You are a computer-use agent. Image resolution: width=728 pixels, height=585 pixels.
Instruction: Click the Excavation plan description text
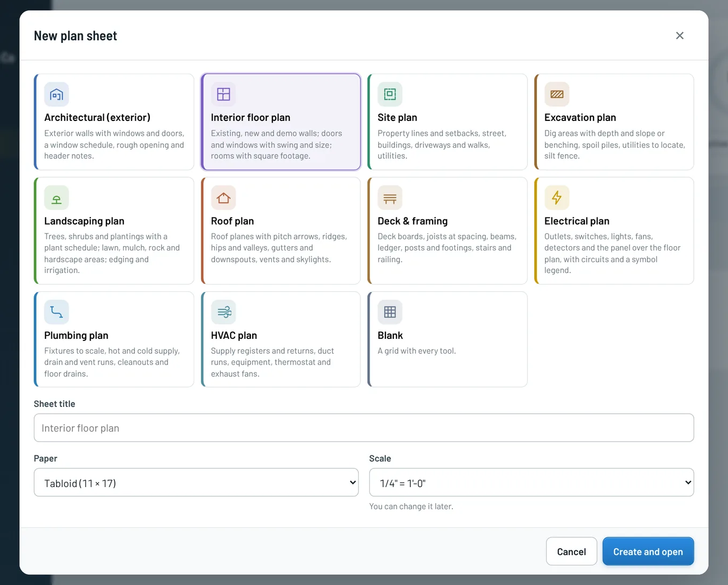point(615,145)
